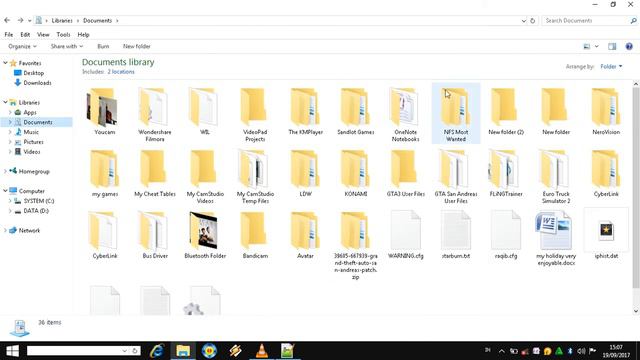
Task: Select the my games folder
Action: coord(104,173)
